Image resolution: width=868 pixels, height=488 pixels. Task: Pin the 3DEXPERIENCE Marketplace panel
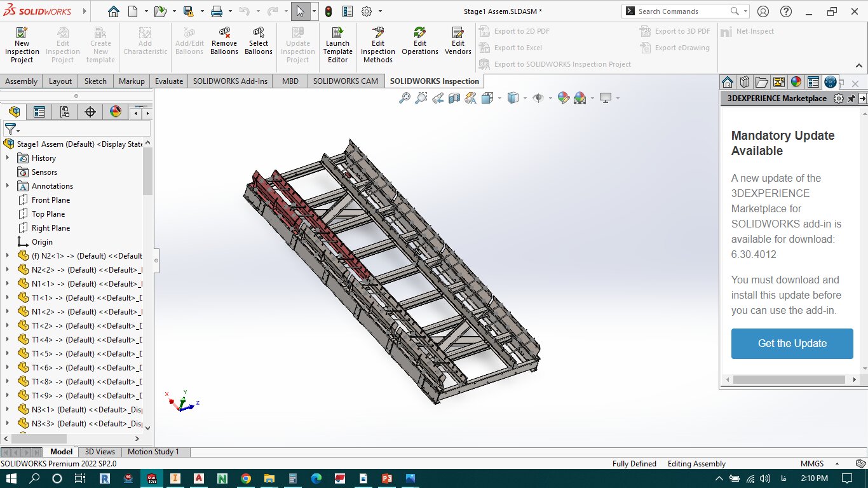851,98
